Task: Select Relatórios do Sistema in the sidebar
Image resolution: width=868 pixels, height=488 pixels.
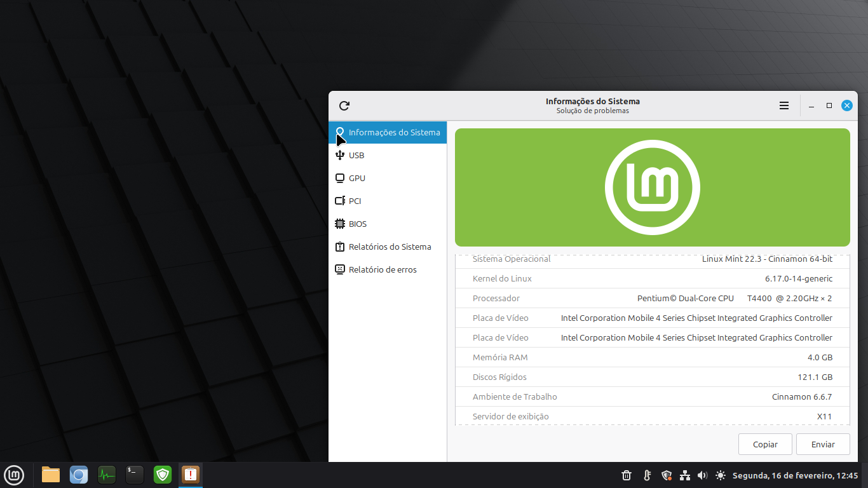Action: tap(388, 247)
